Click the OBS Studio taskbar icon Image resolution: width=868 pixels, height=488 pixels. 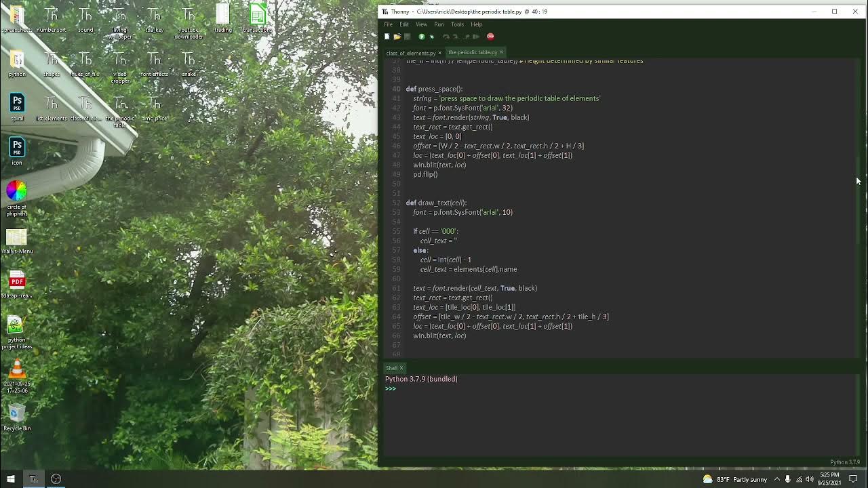56,479
